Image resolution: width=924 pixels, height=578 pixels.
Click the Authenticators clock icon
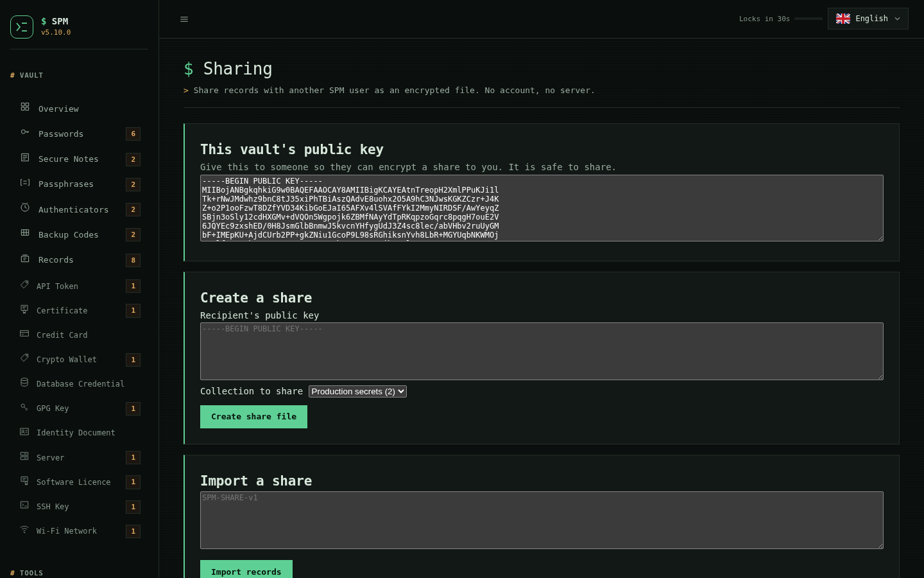[x=25, y=207]
